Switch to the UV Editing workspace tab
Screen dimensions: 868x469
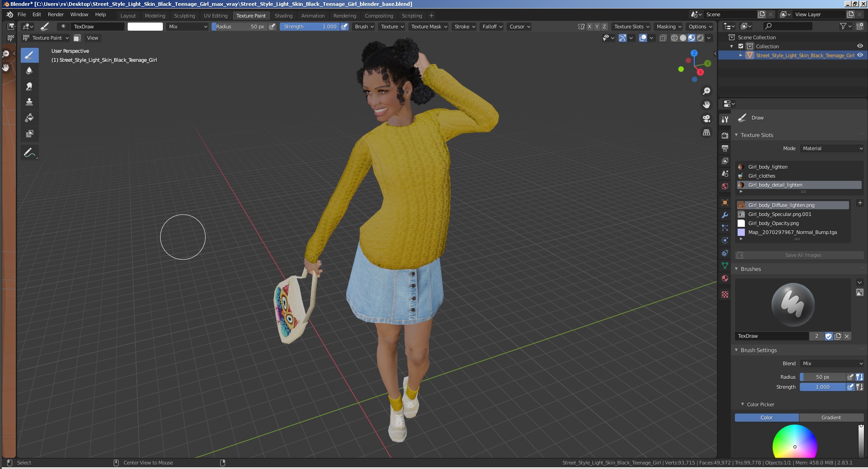click(216, 16)
